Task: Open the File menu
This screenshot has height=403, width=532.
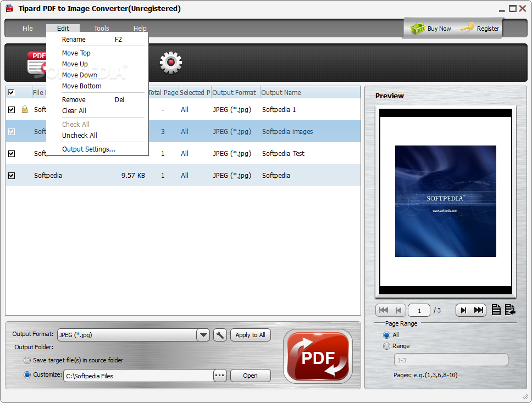Action: click(27, 29)
